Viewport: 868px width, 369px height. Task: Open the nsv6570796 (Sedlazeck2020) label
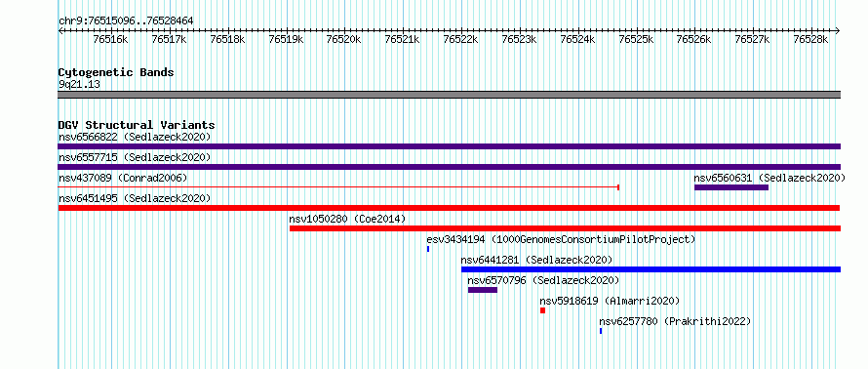pyautogui.click(x=543, y=280)
